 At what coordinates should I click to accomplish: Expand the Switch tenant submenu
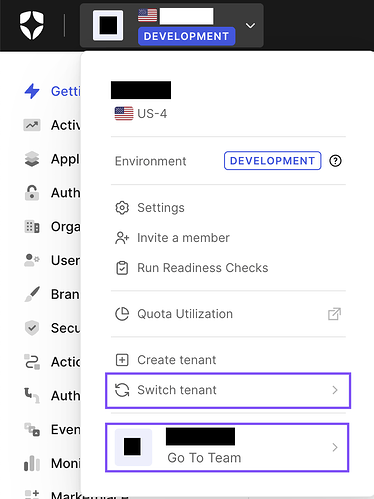click(228, 390)
